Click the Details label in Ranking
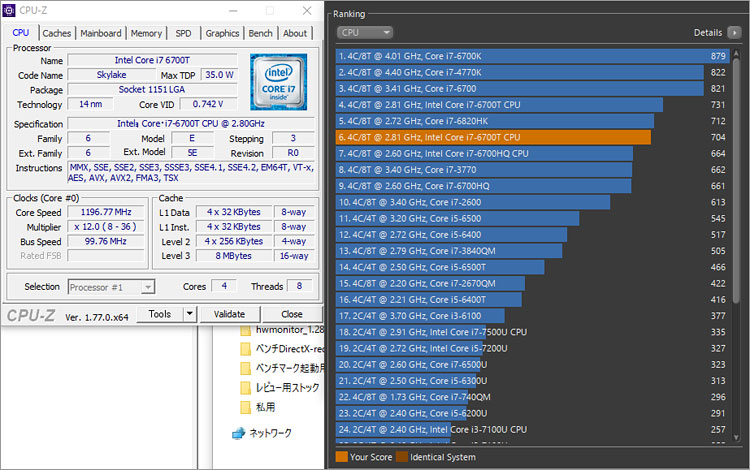750x470 pixels. 708,33
